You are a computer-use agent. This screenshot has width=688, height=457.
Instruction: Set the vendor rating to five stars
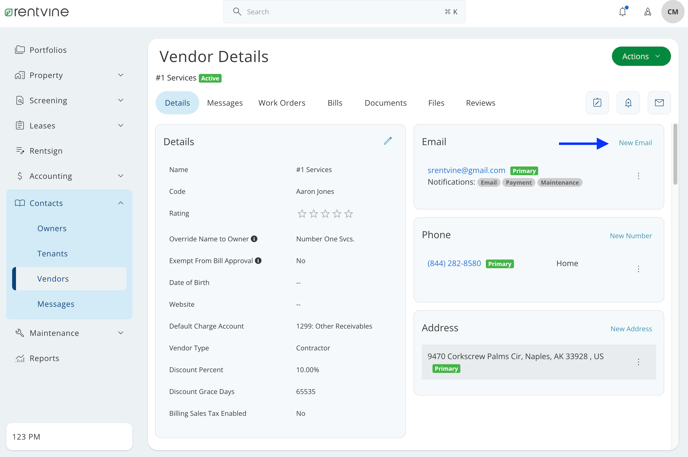(x=348, y=214)
